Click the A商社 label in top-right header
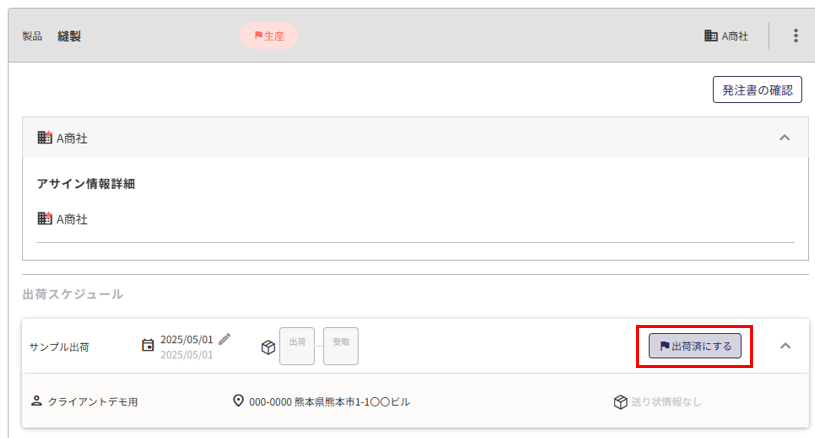815x438 pixels. [x=735, y=36]
